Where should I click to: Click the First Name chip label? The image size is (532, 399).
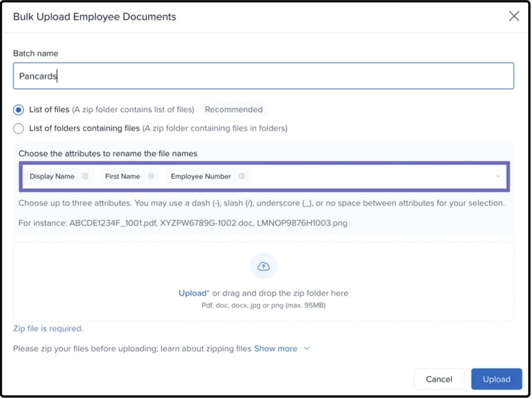pyautogui.click(x=123, y=176)
